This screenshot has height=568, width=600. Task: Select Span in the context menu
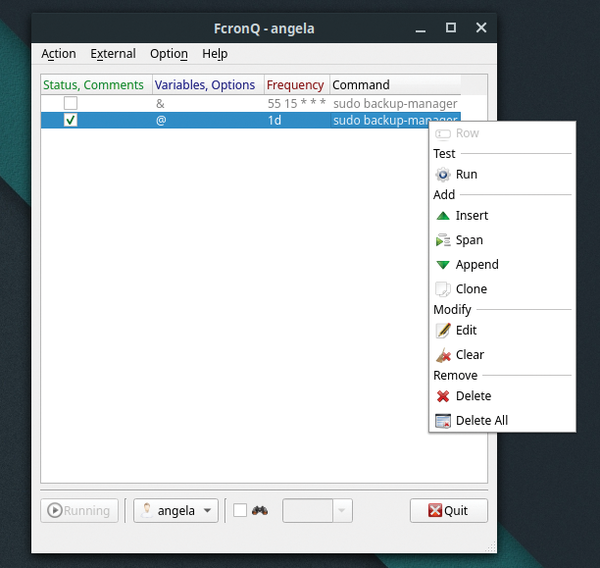[x=502, y=240]
